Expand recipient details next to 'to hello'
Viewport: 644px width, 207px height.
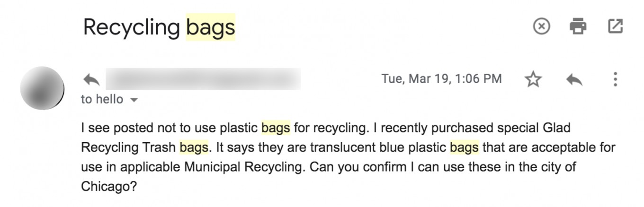pyautogui.click(x=134, y=100)
